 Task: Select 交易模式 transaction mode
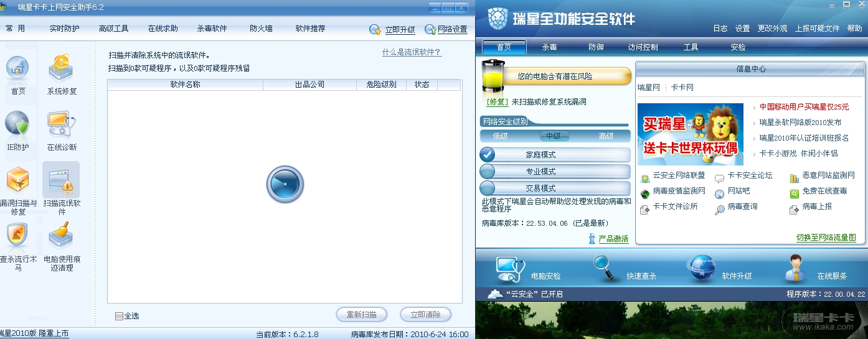[555, 188]
